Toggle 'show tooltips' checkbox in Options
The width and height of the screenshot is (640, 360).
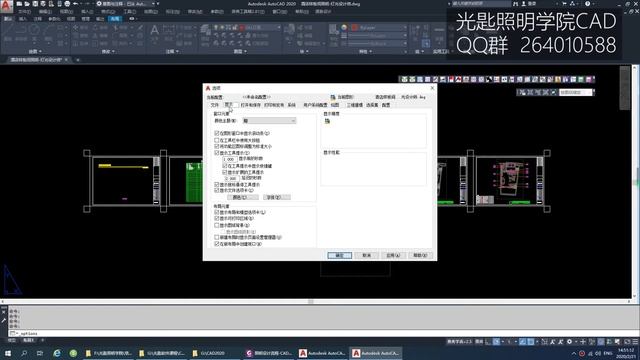217,153
